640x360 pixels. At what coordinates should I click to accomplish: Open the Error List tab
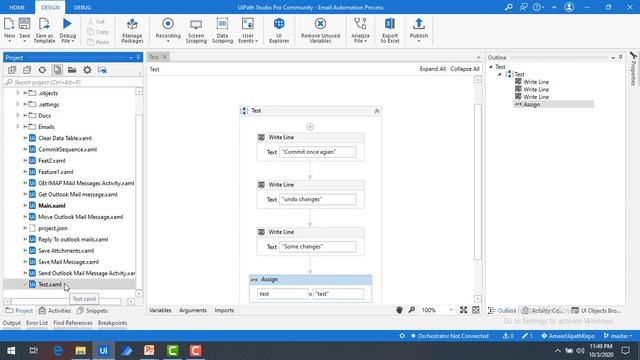pyautogui.click(x=37, y=323)
